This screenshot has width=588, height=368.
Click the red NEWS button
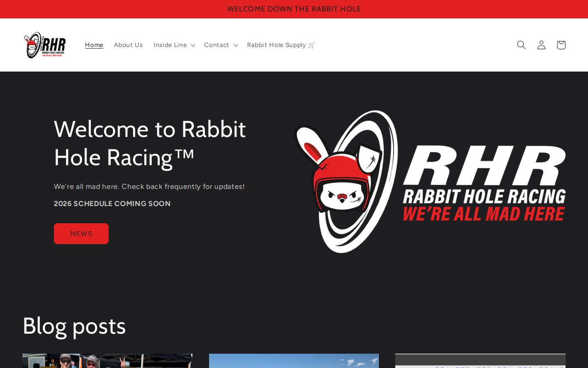click(81, 233)
